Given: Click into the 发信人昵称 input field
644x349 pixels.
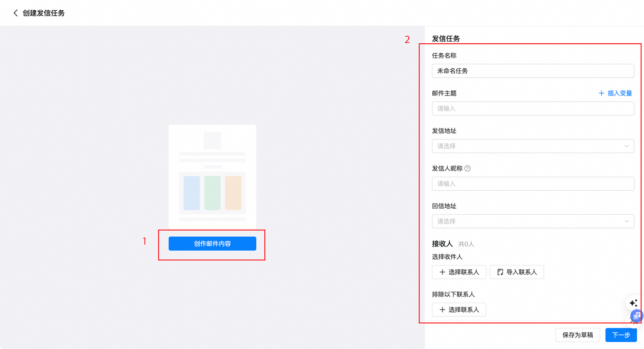Looking at the screenshot, I should pyautogui.click(x=533, y=184).
